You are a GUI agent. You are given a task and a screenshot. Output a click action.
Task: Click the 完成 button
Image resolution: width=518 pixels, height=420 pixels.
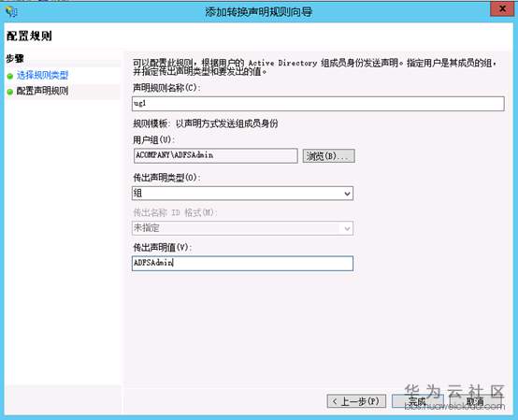[418, 401]
